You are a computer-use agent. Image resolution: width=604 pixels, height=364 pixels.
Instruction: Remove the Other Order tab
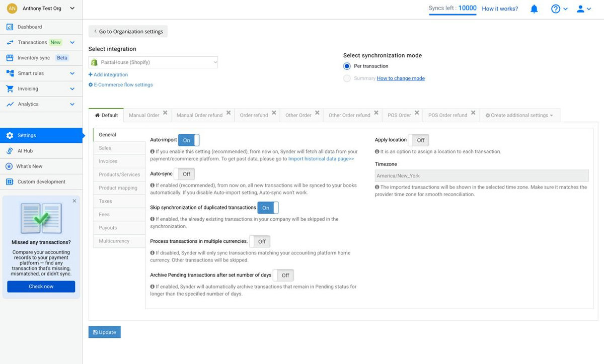[318, 113]
